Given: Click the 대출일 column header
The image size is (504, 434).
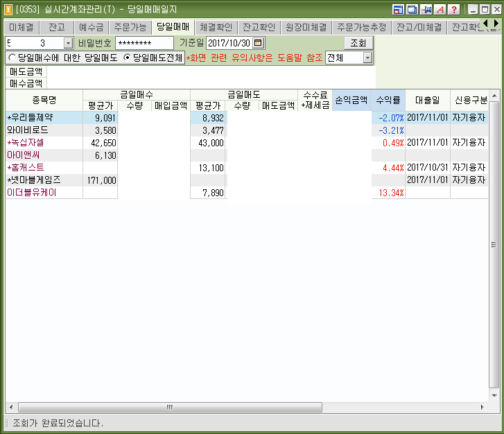Looking at the screenshot, I should click(x=428, y=101).
